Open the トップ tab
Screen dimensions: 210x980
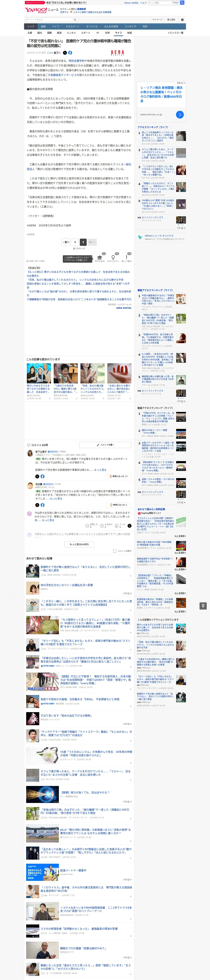click(x=31, y=27)
